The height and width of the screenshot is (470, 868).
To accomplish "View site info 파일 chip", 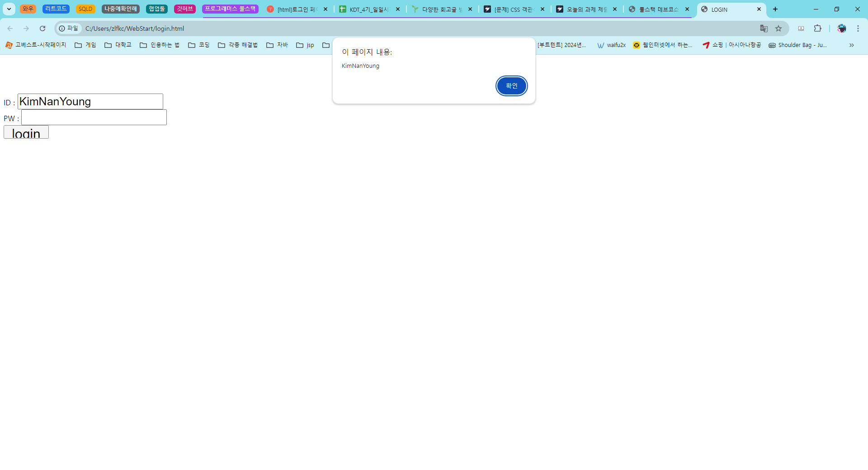I will [69, 28].
